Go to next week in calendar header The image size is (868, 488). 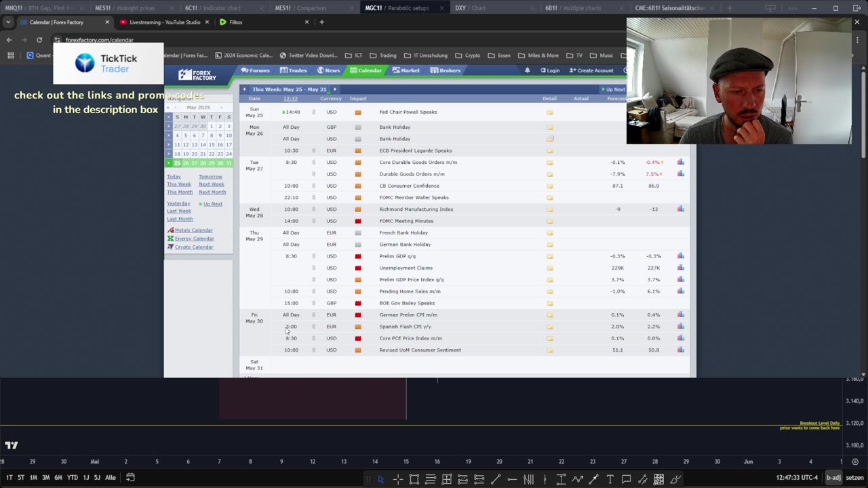coord(334,89)
